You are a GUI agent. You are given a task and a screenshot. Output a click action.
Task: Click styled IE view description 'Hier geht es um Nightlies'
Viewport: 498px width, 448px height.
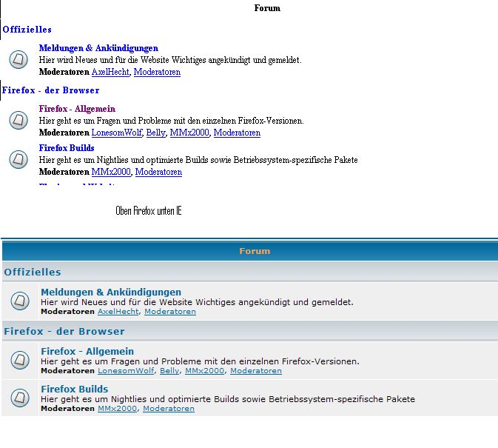pos(228,399)
